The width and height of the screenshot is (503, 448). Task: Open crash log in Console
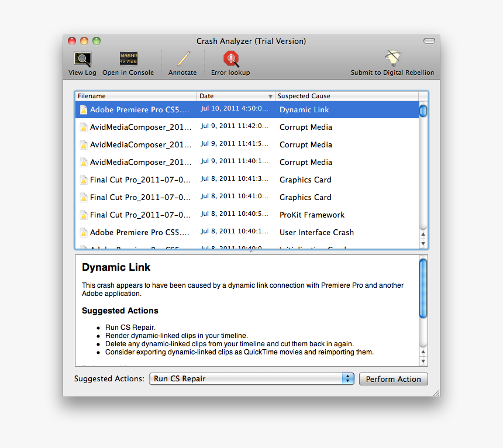click(128, 59)
